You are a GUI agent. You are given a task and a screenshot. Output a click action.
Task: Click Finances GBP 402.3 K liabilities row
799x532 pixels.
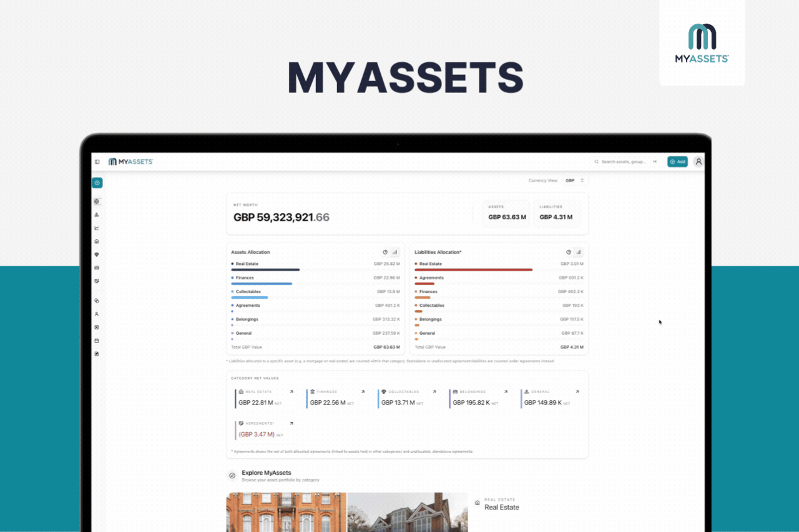(x=499, y=294)
